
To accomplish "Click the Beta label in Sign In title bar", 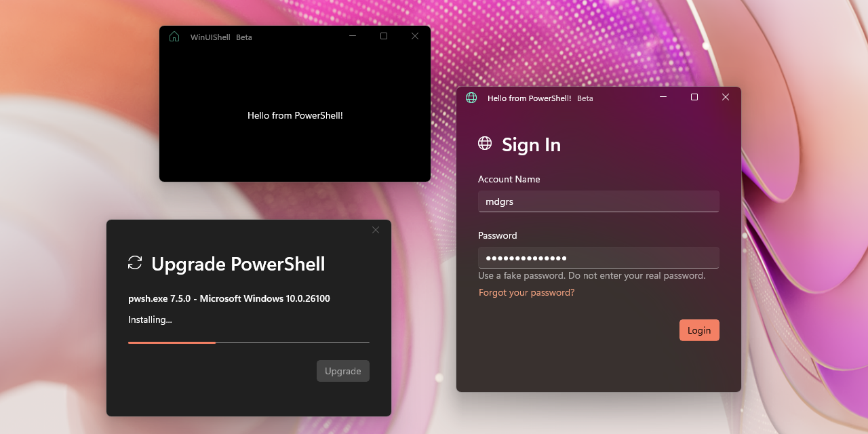I will click(585, 98).
